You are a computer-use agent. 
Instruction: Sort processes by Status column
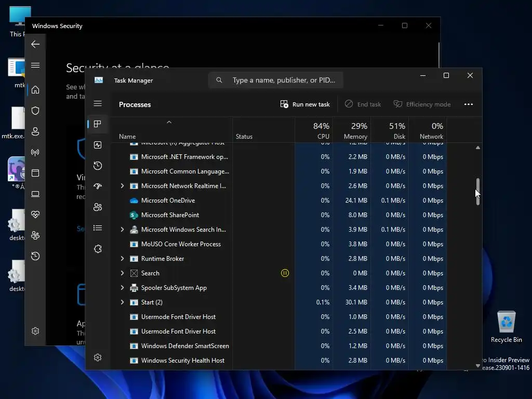click(x=263, y=130)
